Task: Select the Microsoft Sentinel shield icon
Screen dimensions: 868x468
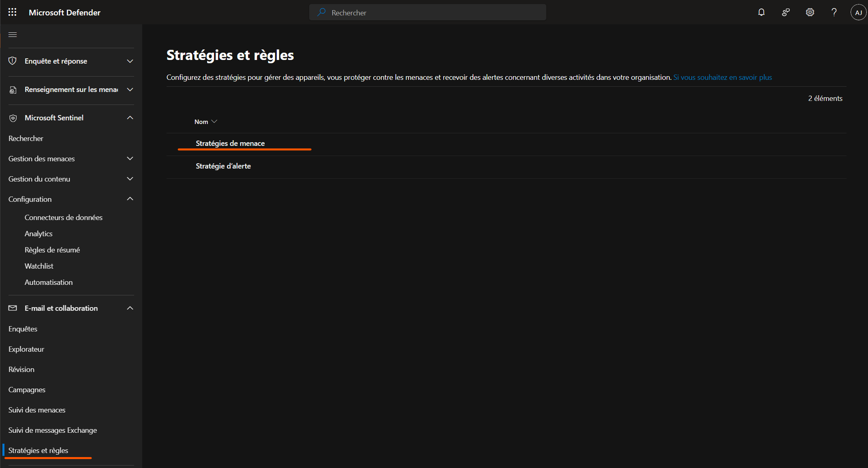Action: click(13, 118)
